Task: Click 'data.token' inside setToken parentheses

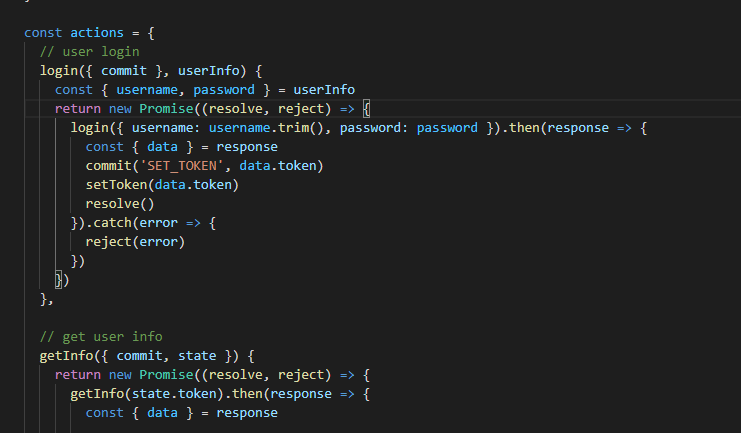Action: (x=193, y=185)
